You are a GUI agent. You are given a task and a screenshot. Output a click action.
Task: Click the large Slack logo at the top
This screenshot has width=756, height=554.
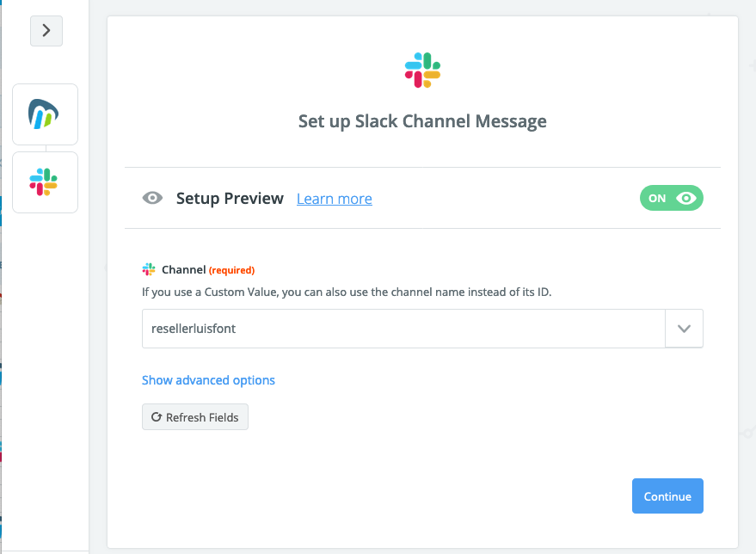(422, 71)
